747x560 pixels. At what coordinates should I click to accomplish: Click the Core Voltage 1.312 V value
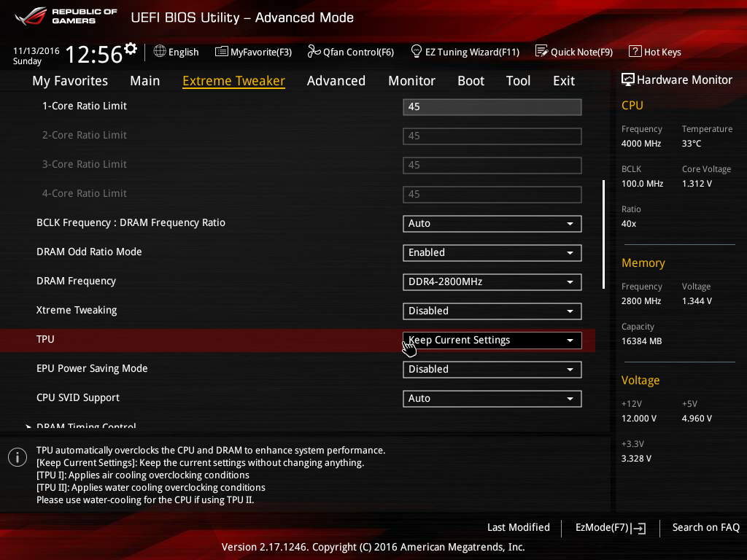697,183
